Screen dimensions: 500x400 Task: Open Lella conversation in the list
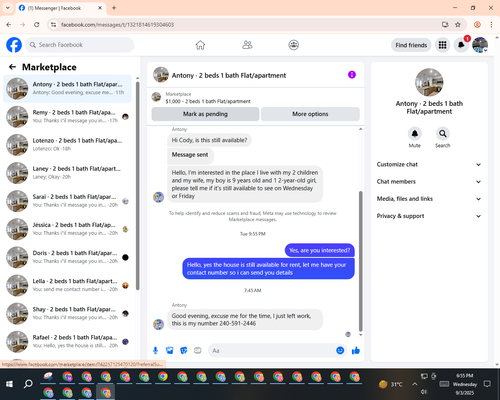click(x=67, y=285)
